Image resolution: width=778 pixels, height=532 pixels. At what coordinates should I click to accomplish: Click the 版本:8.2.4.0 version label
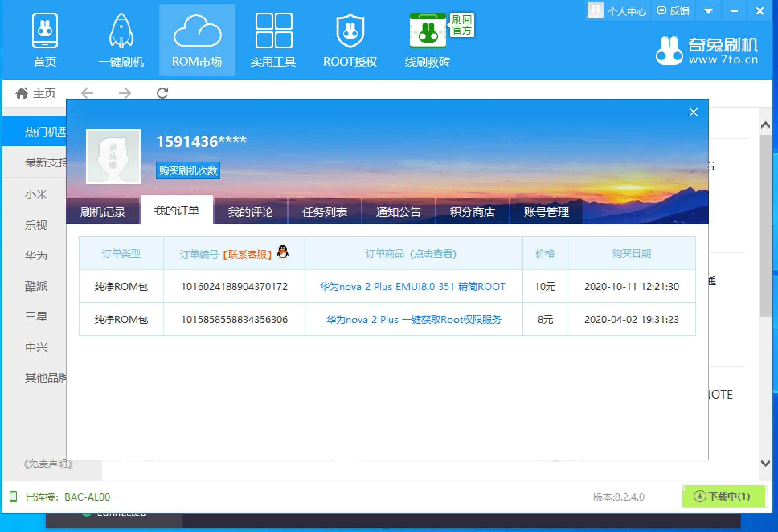(x=618, y=497)
